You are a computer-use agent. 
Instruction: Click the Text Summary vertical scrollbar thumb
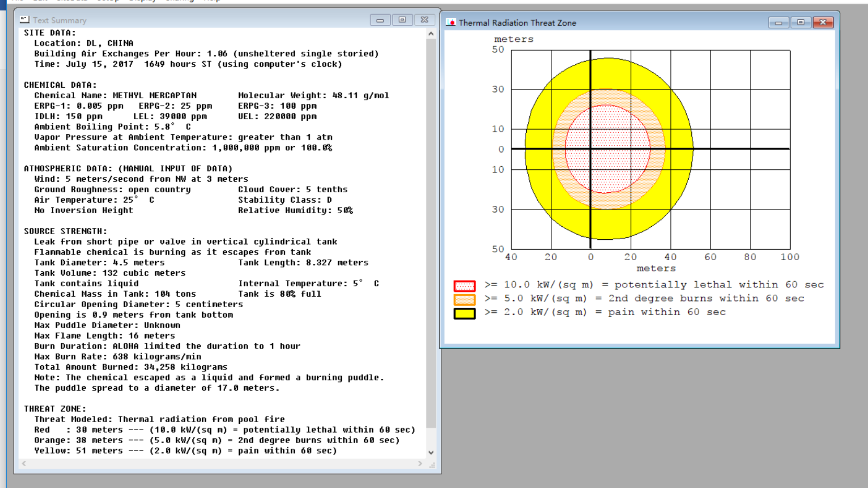[x=431, y=233]
